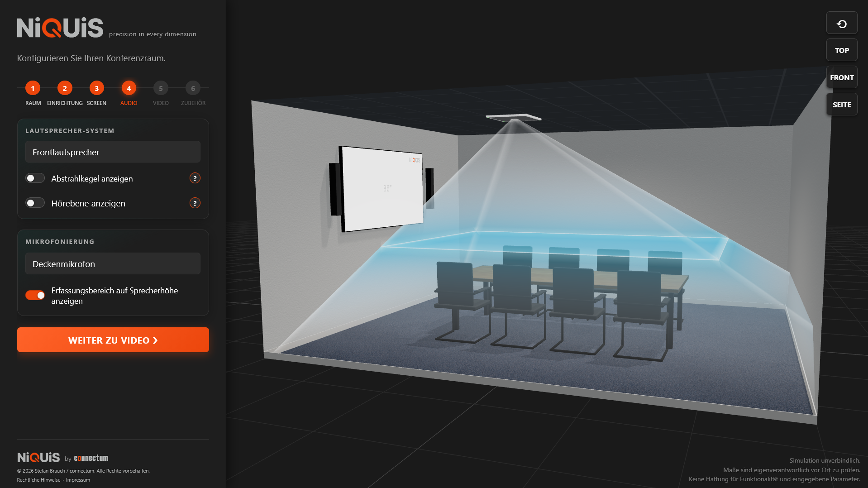
Task: Click the NiQUiS footer logo
Action: 38,458
